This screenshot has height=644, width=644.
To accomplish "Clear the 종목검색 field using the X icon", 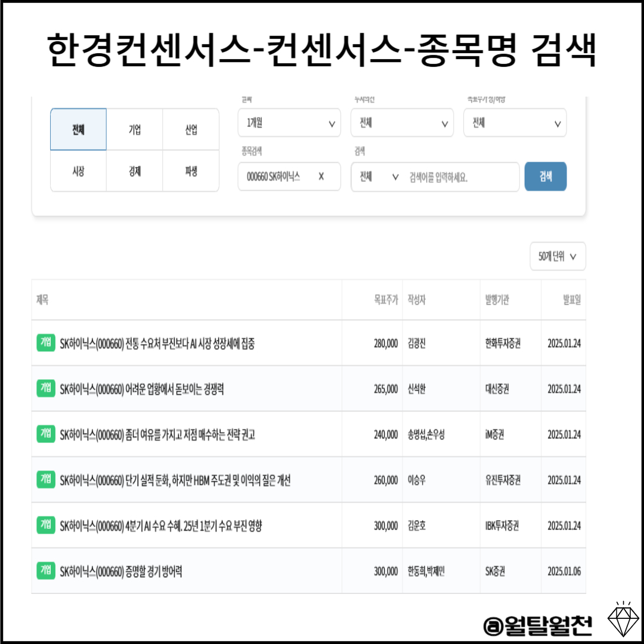I will (x=321, y=177).
